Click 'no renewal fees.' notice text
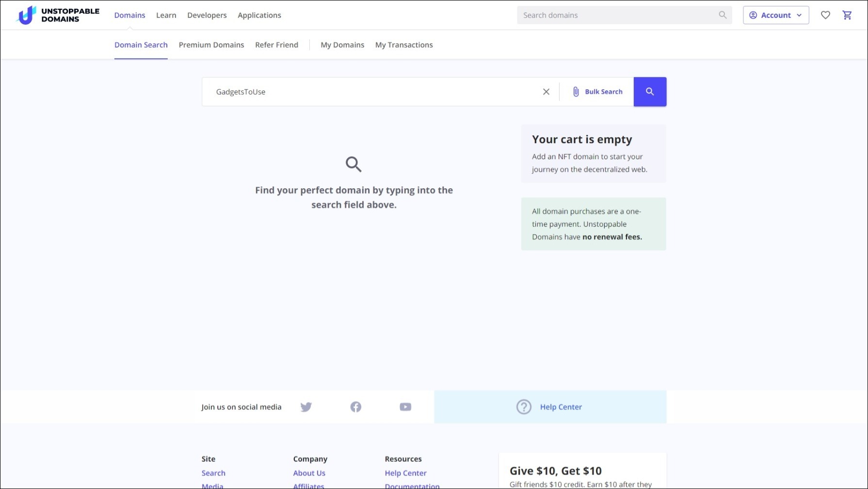Viewport: 868px width, 489px height. pos(612,237)
